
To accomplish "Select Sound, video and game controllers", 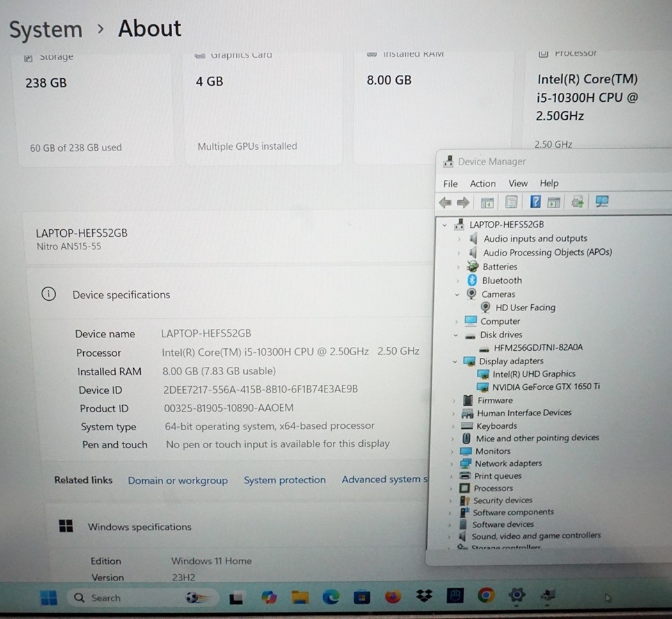I will click(536, 536).
